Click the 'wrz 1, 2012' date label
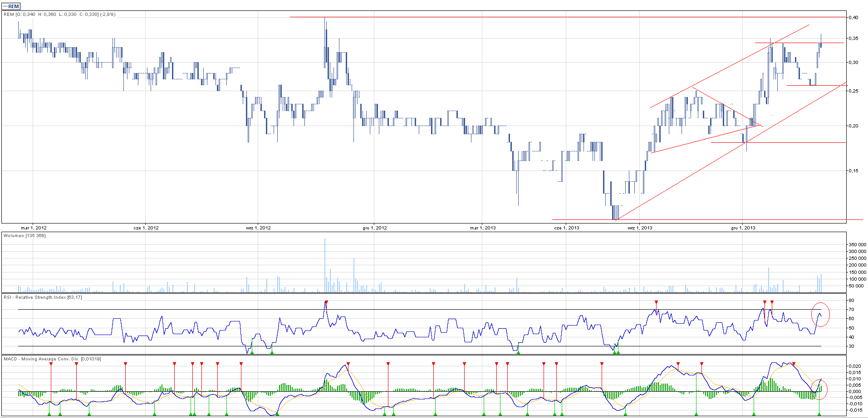The width and height of the screenshot is (868, 418). click(258, 228)
